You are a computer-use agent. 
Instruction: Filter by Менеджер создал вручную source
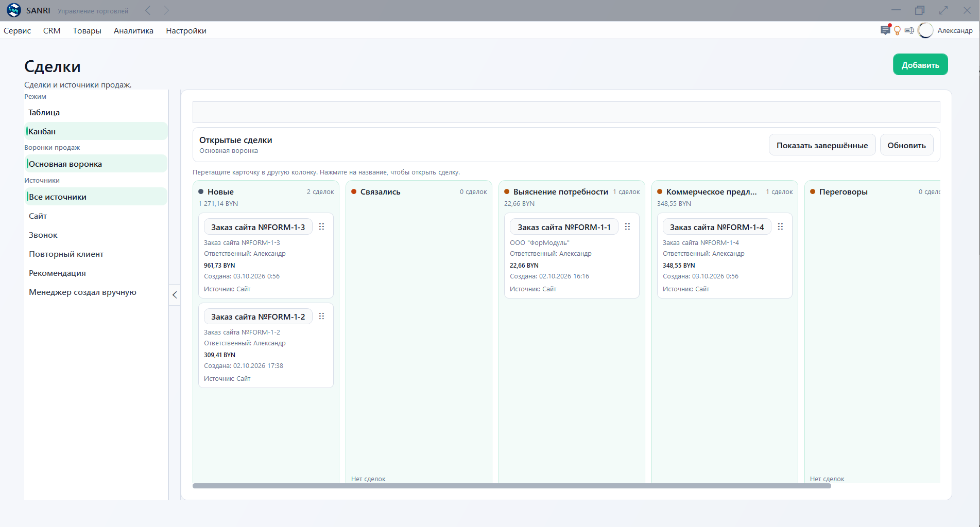[x=96, y=292]
